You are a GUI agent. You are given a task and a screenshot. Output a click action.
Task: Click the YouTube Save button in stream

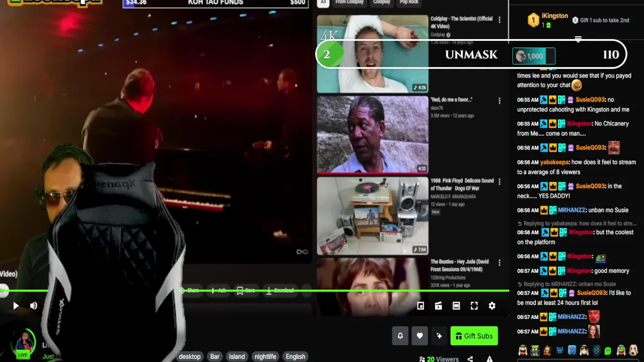(x=246, y=291)
